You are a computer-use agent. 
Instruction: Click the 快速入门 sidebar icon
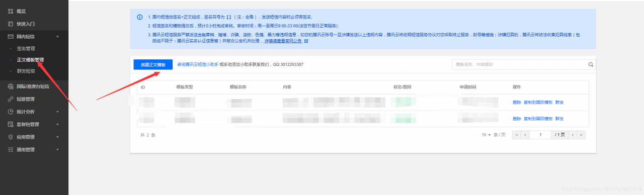click(x=11, y=24)
